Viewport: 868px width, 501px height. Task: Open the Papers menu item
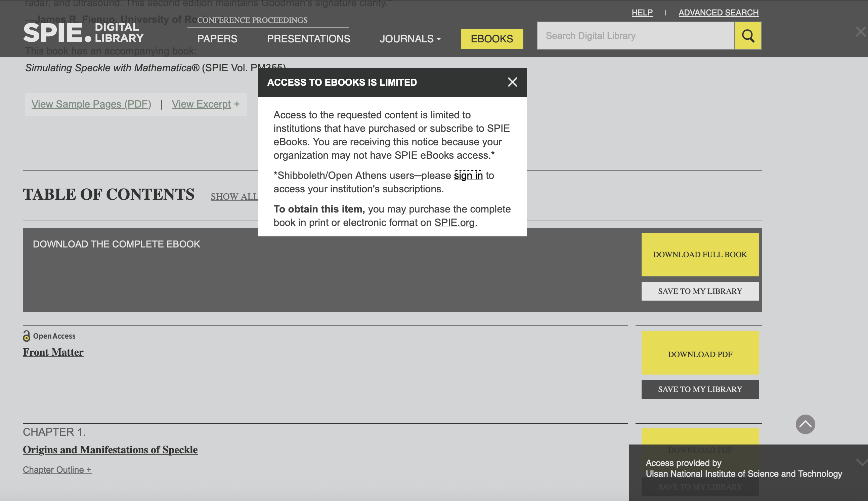(x=217, y=39)
